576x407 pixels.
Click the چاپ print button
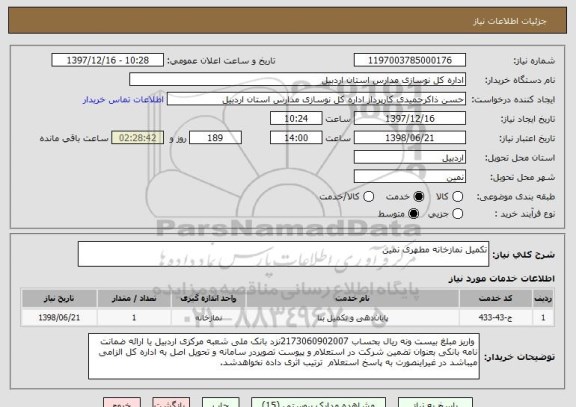coord(221,402)
